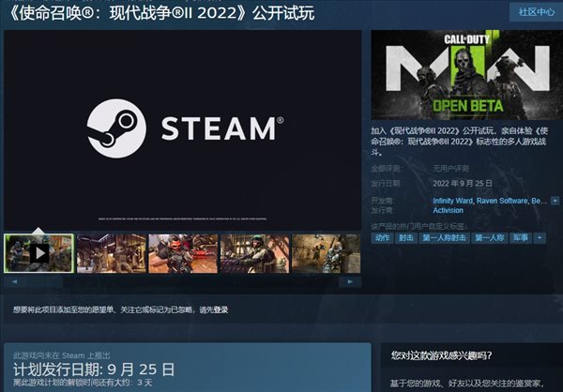The width and height of the screenshot is (563, 392).
Task: Click the right arrow of thumbnail strip
Action: 350,281
